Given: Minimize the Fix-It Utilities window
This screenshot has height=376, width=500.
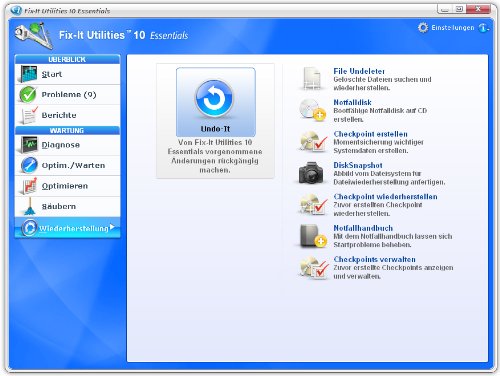Looking at the screenshot, I should tap(444, 9).
